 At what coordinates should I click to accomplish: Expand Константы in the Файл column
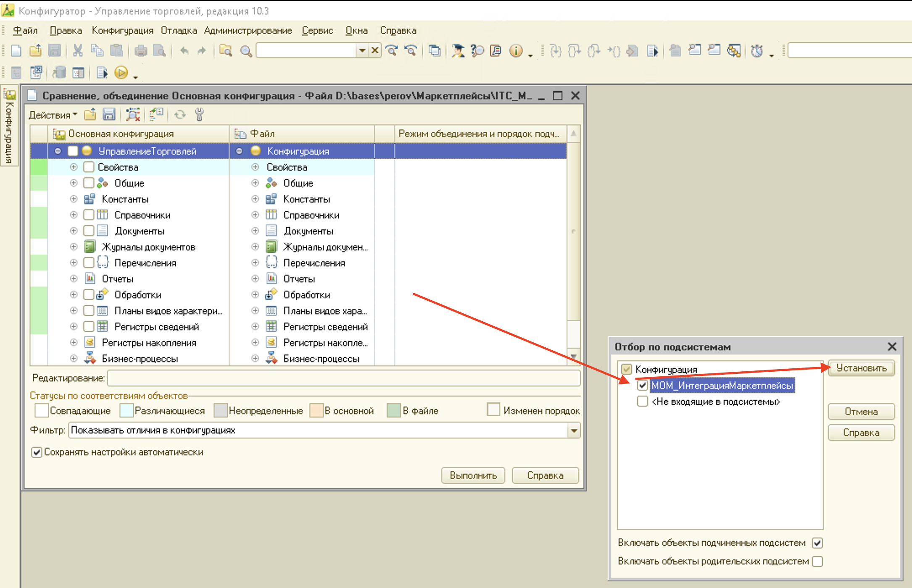255,199
